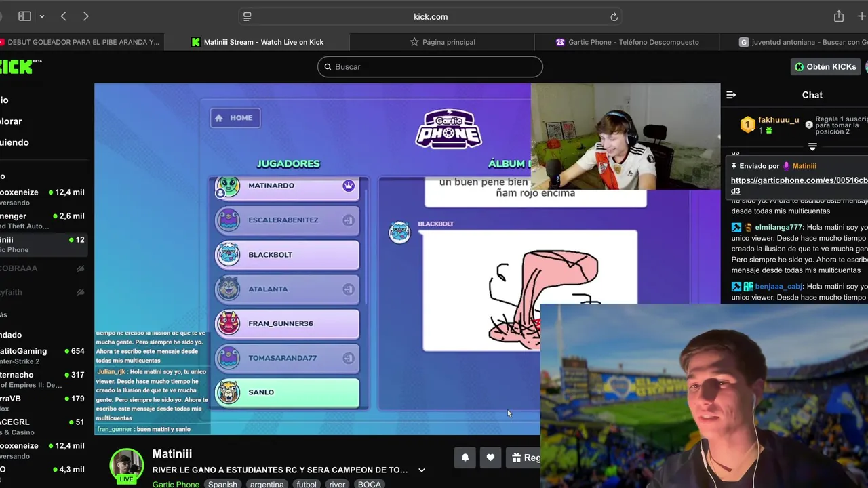This screenshot has width=868, height=488.
Task: Click the HOME button in Gartic Phone
Action: 235,118
